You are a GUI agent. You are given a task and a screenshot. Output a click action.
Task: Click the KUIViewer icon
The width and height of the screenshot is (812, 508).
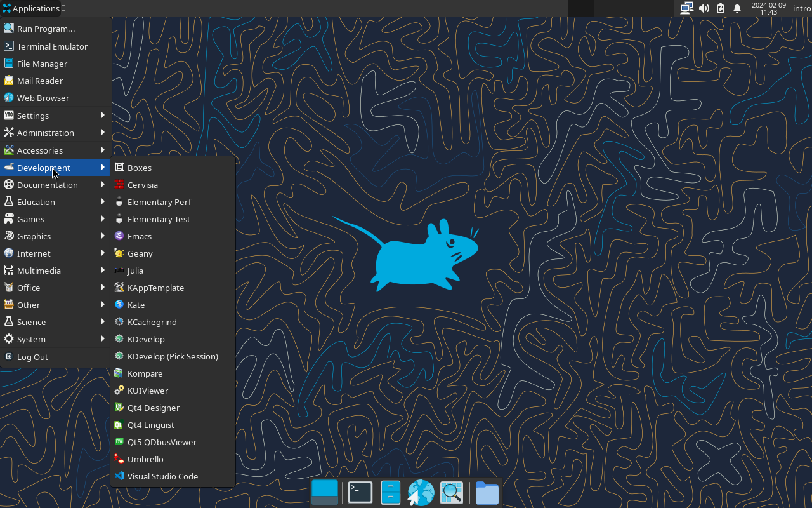[119, 390]
